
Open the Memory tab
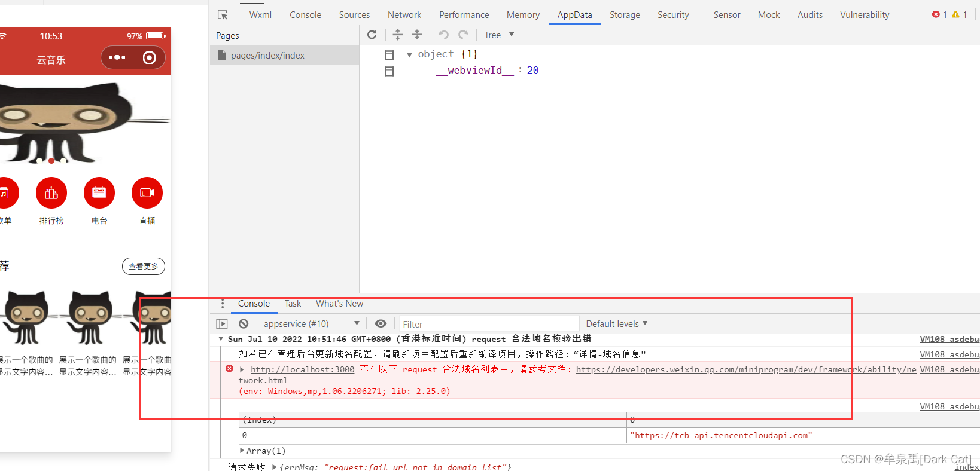pyautogui.click(x=523, y=15)
